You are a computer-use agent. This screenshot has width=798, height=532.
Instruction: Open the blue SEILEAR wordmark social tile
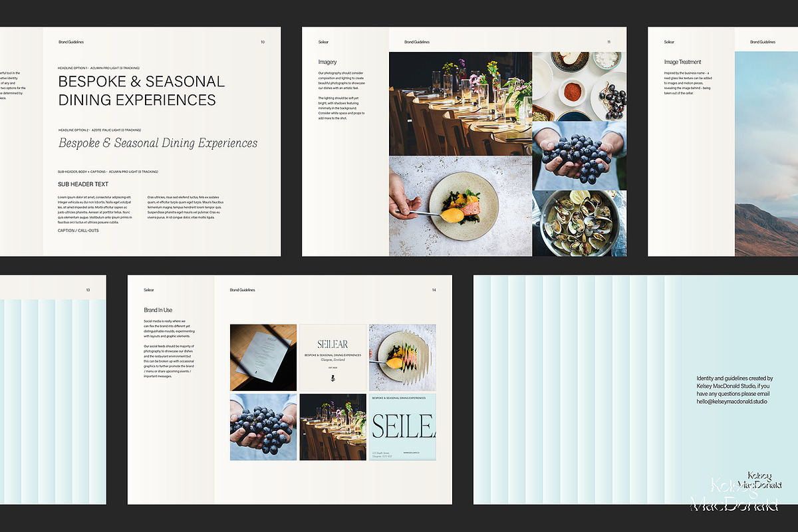(403, 427)
